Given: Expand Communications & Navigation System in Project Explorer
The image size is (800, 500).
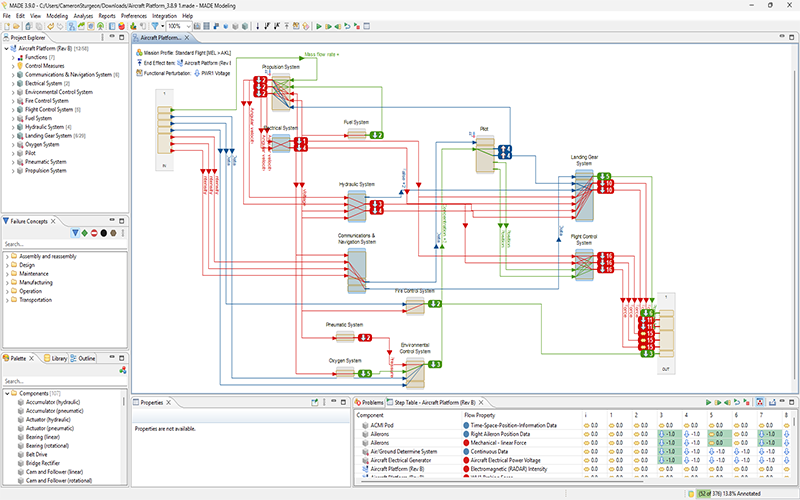Looking at the screenshot, I should [13, 75].
